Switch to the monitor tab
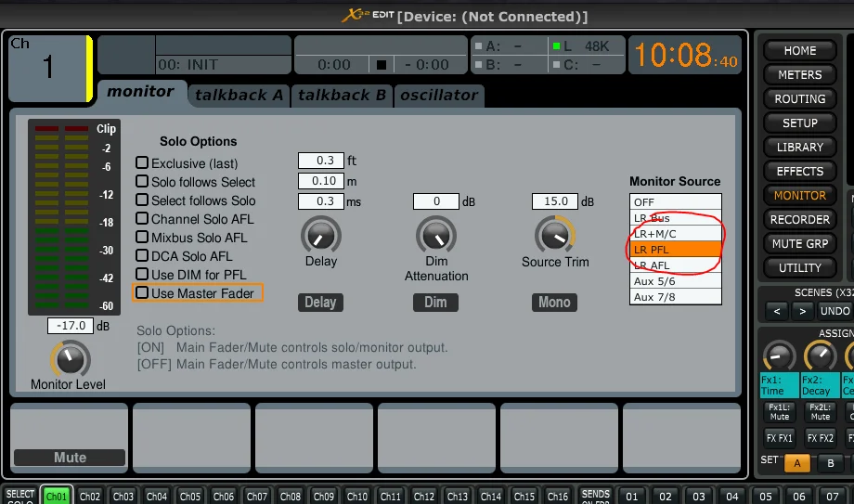The image size is (854, 504). pos(140,92)
